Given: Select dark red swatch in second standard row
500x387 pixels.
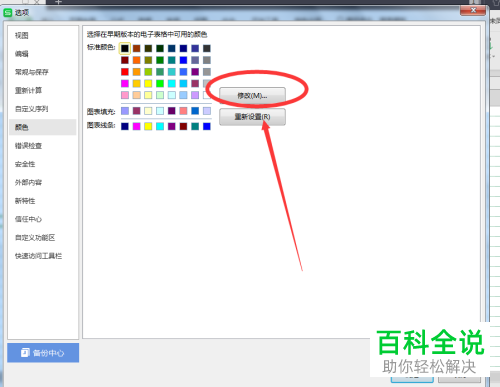Looking at the screenshot, I should click(125, 60).
